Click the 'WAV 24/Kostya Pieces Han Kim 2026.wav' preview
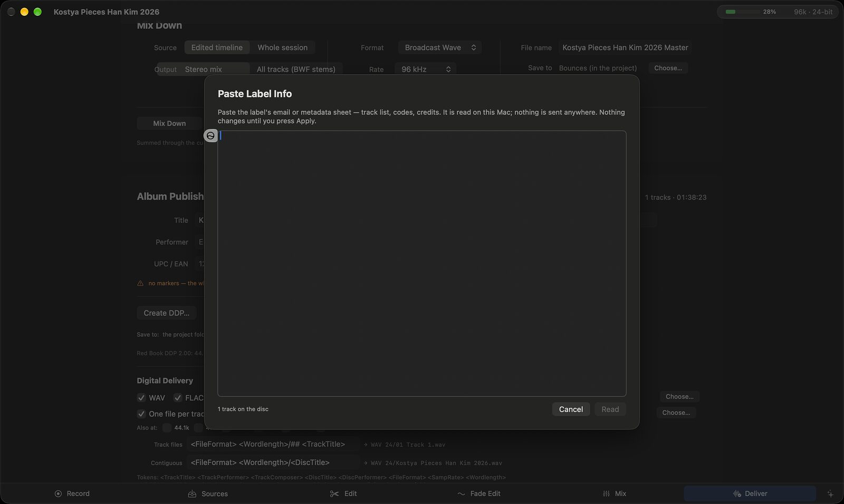 436,463
